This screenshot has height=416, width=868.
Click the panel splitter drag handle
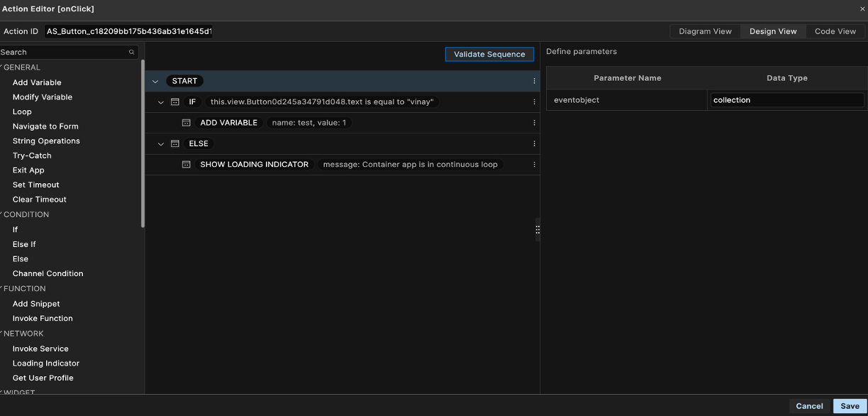(538, 229)
